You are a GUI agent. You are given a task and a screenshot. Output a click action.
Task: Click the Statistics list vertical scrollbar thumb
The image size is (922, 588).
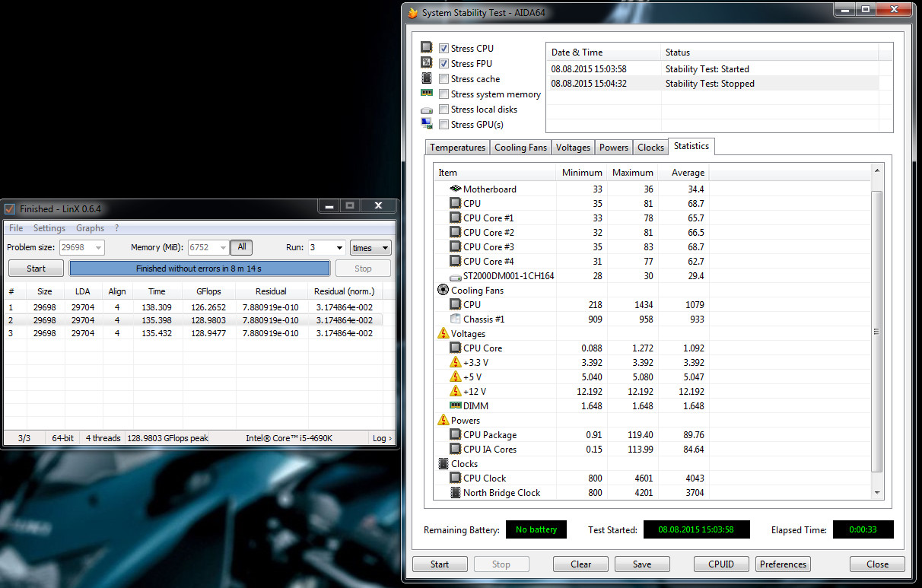click(x=876, y=332)
